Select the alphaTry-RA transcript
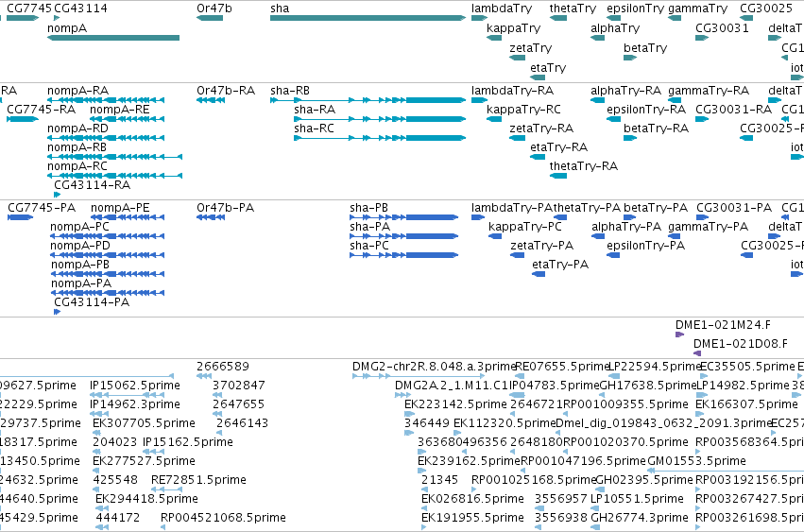This screenshot has width=804, height=532. (x=597, y=100)
